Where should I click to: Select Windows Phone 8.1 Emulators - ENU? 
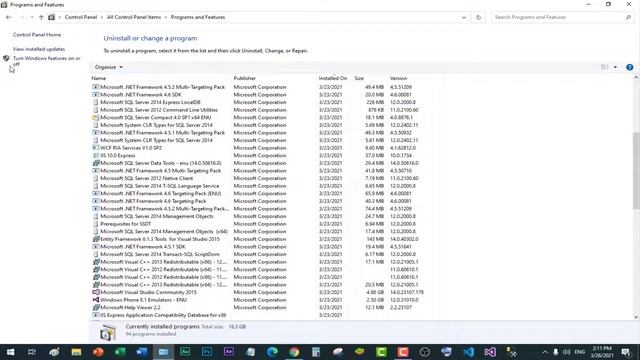[258, 300]
